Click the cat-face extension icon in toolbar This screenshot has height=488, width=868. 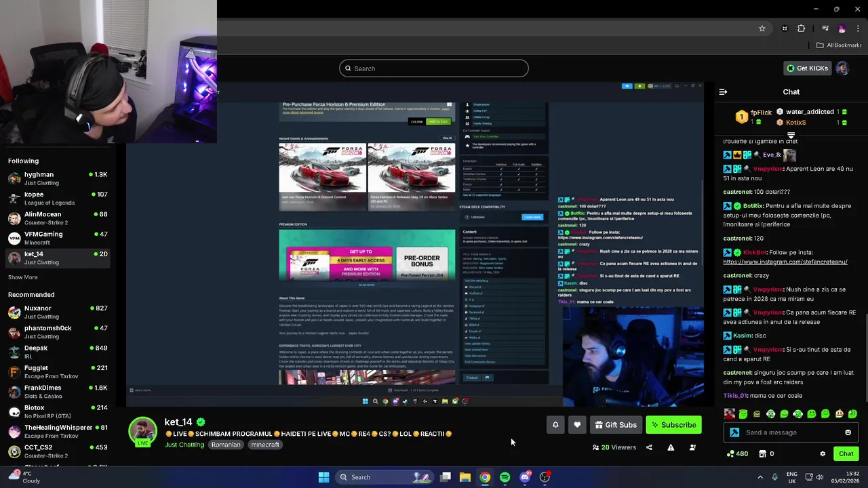tap(785, 28)
